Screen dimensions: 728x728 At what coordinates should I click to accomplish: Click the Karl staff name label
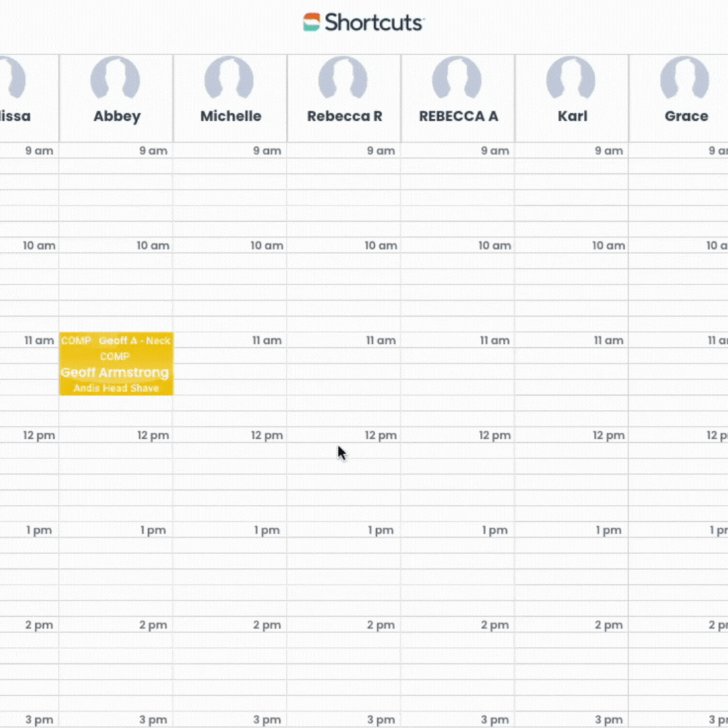pyautogui.click(x=572, y=116)
